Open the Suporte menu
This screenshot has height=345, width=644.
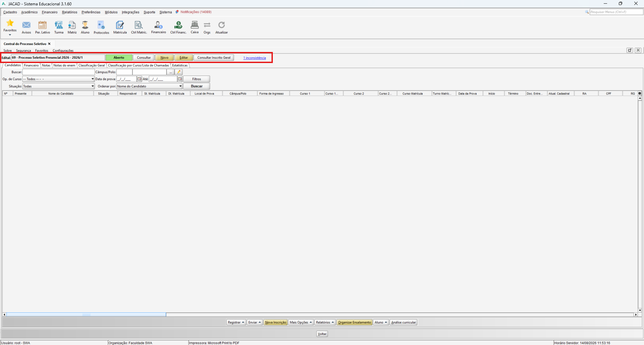tap(149, 12)
